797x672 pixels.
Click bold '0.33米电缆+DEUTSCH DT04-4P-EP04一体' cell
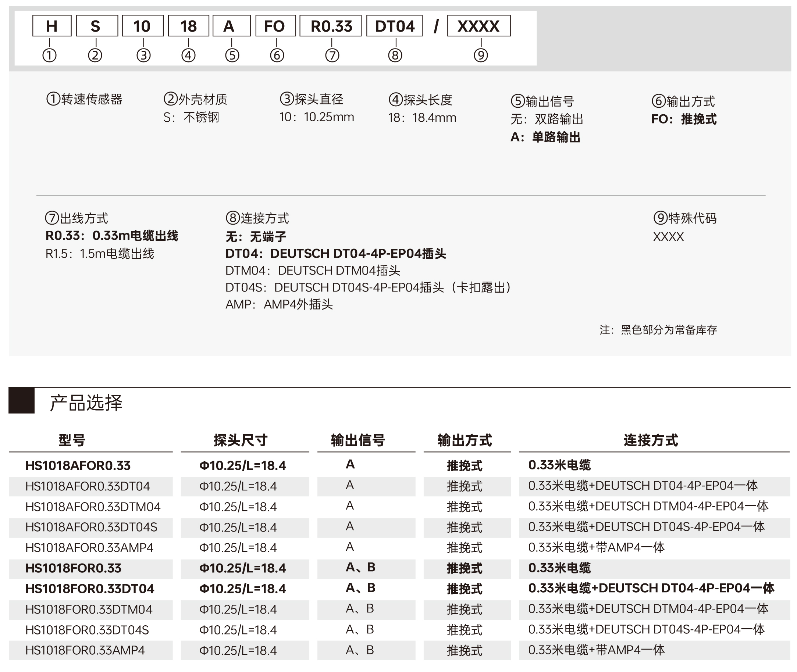(x=651, y=589)
